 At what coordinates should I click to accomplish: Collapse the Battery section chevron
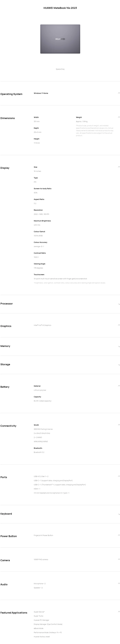tap(119, 386)
